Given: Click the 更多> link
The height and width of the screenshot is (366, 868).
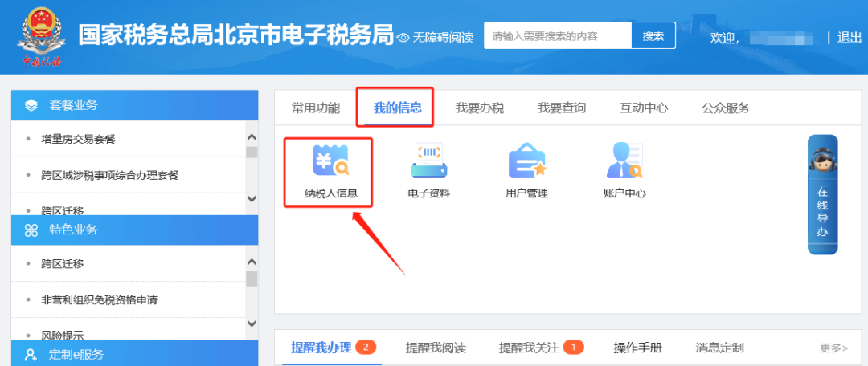Looking at the screenshot, I should point(833,348).
